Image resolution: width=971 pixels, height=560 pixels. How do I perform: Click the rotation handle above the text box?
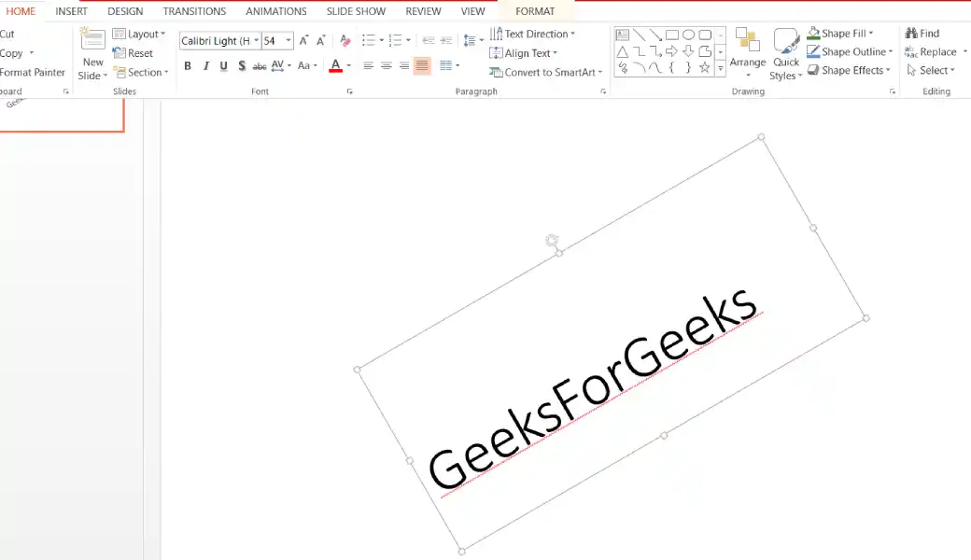click(x=552, y=240)
